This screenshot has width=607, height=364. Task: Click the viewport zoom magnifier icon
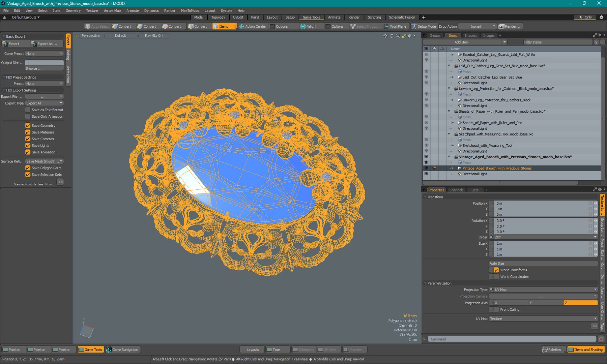(398, 36)
